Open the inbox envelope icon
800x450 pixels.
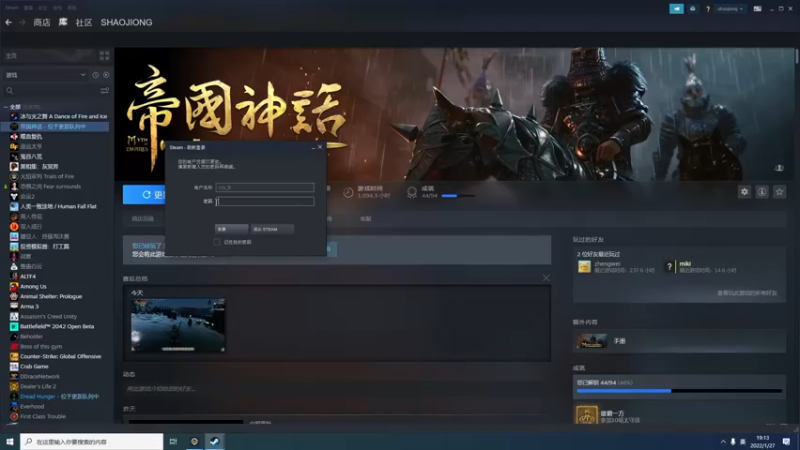692,9
